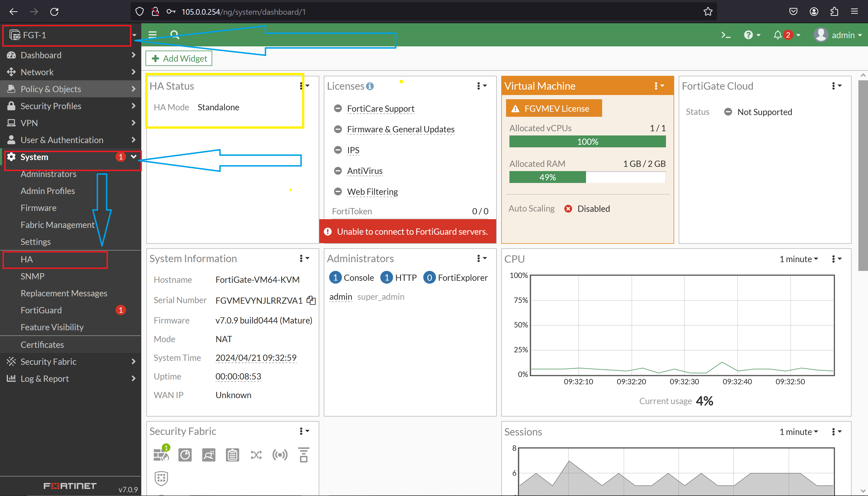This screenshot has width=868, height=496.
Task: Click the Security Fabric shuffle routing icon
Action: (256, 455)
